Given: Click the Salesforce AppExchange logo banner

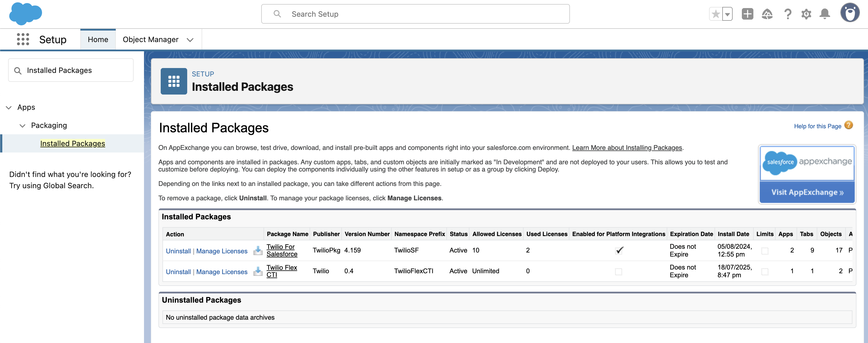Looking at the screenshot, I should click(807, 163).
